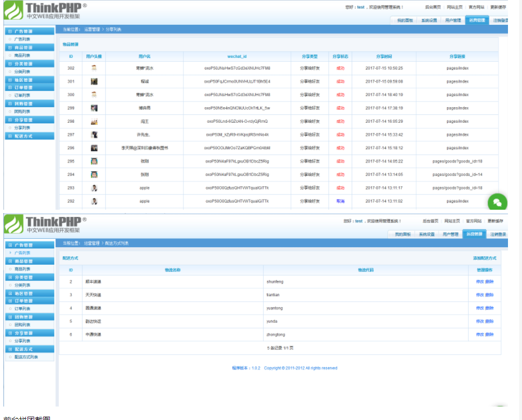Click 运营管理 breadcrumb on share list page
Image resolution: width=522 pixels, height=420 pixels.
[92, 29]
